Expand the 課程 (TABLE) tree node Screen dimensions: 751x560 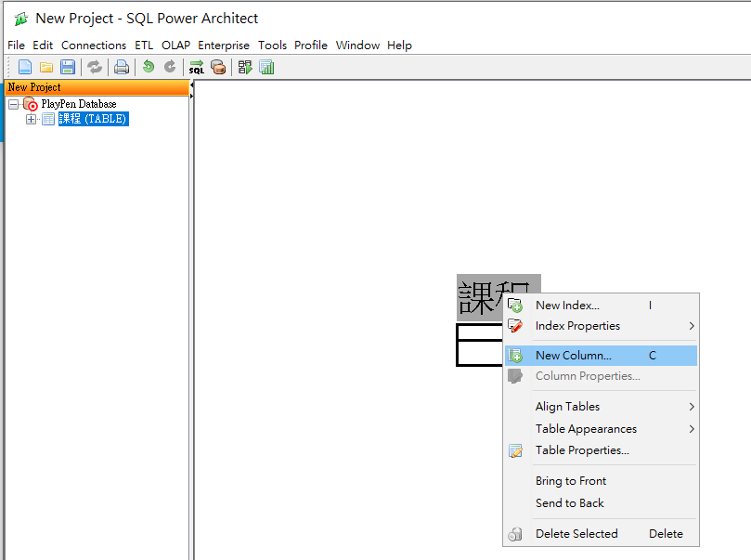pos(32,119)
